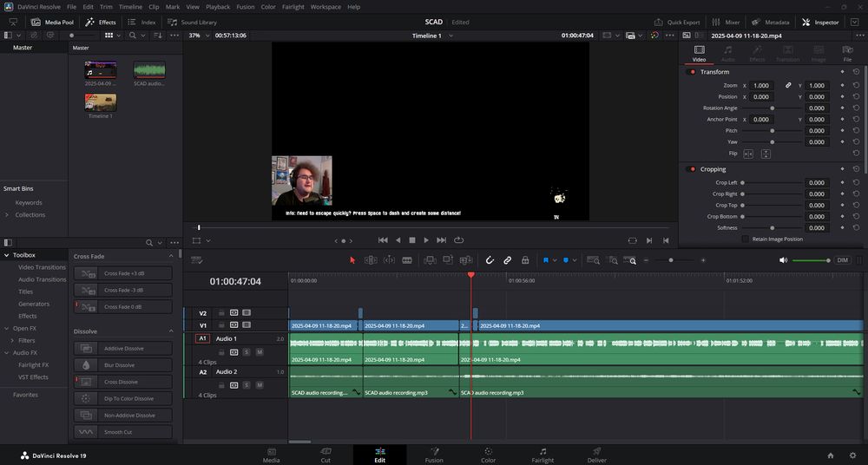The width and height of the screenshot is (868, 465).
Task: Click the Overwrite Clip icon
Action: coord(448,260)
